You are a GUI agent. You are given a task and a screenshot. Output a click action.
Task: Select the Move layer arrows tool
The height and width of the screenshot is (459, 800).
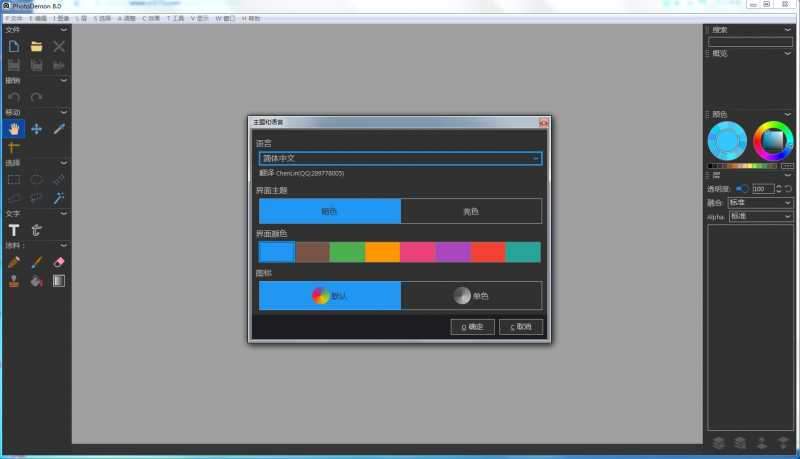point(36,129)
